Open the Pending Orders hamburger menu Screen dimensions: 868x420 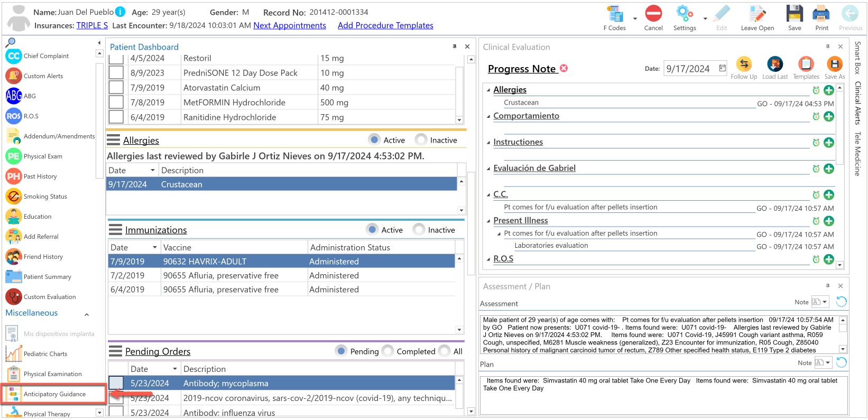point(115,351)
